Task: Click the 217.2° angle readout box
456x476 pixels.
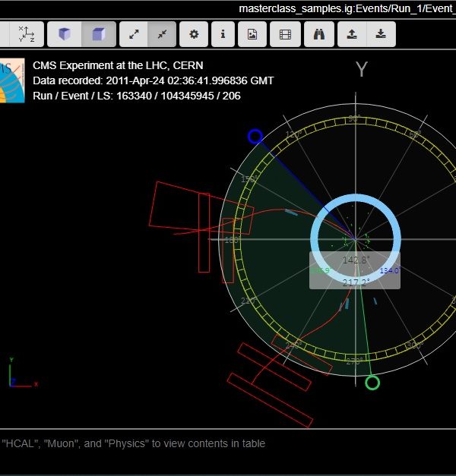Action: pos(354,282)
